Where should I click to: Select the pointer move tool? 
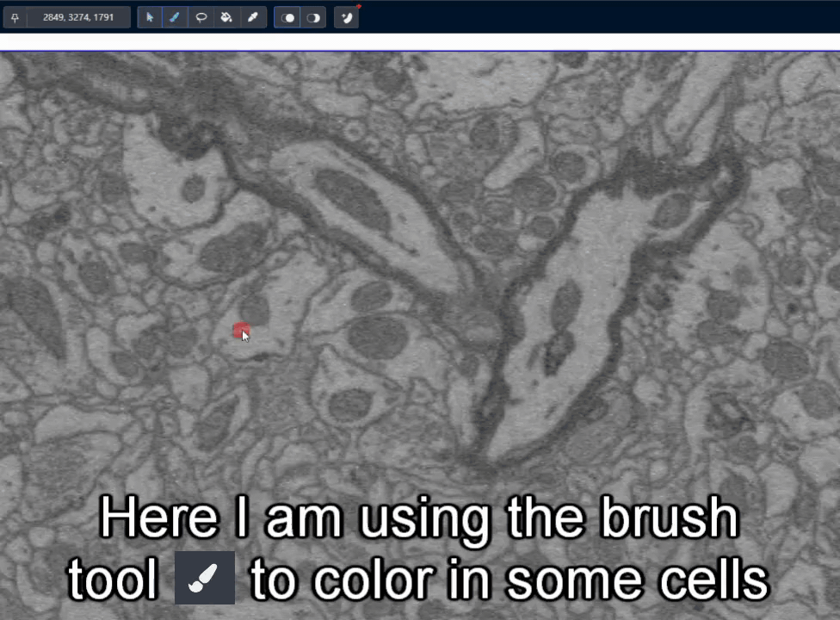[150, 18]
